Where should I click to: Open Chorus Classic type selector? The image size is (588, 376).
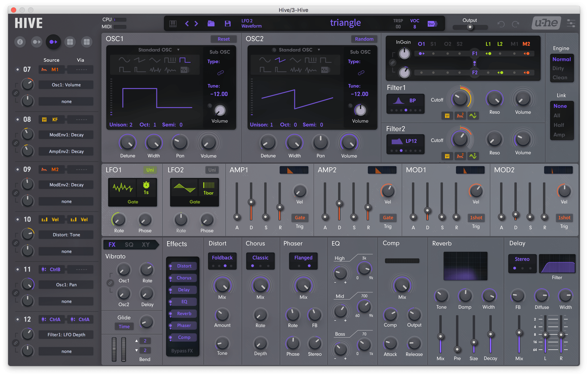click(260, 261)
